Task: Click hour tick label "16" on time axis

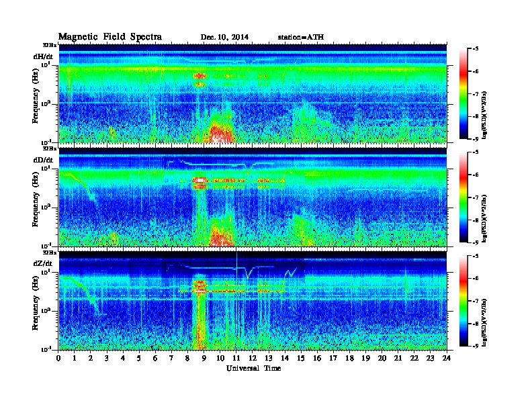Action: 317,358
